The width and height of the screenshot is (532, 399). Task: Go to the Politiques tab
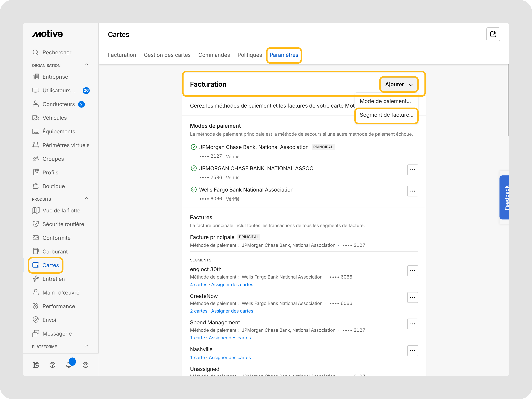(x=250, y=55)
